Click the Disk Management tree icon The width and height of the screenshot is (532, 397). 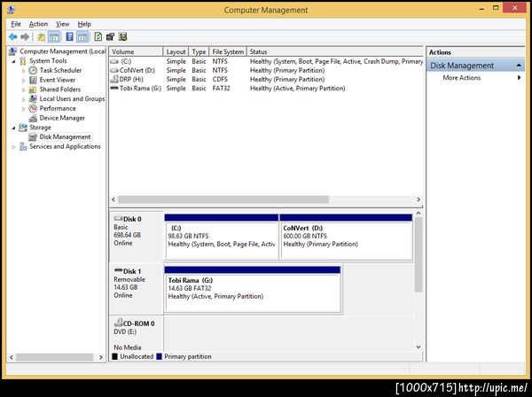click(x=33, y=137)
